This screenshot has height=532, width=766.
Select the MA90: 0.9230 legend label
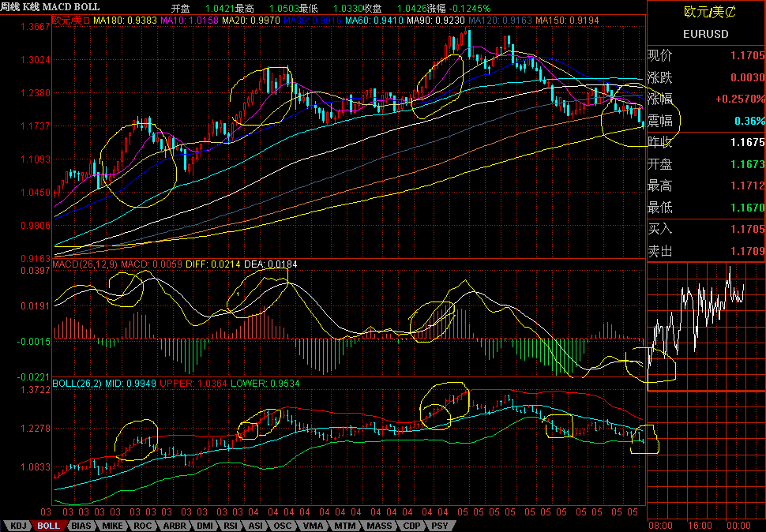coord(435,21)
